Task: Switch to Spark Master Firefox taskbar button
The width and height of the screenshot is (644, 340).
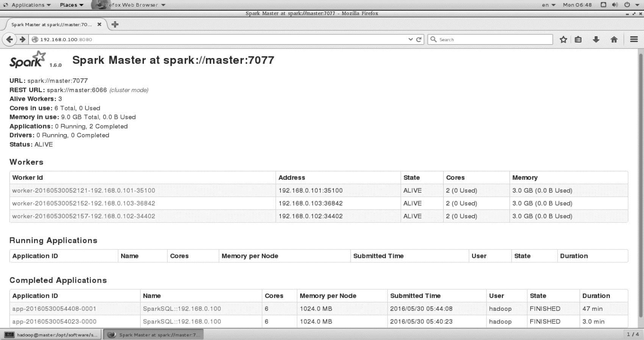Action: click(x=153, y=335)
